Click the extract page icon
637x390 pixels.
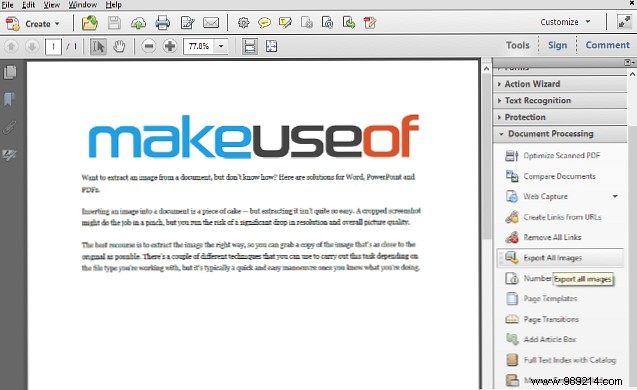tap(327, 23)
